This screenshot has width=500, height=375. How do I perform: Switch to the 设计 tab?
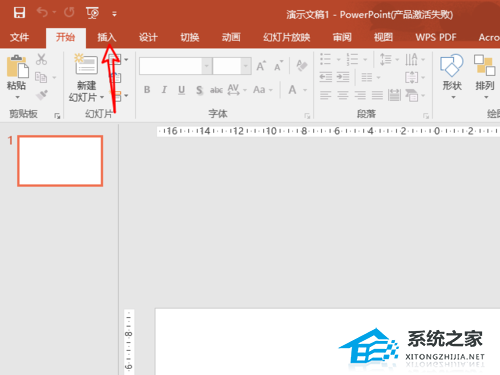pyautogui.click(x=148, y=37)
